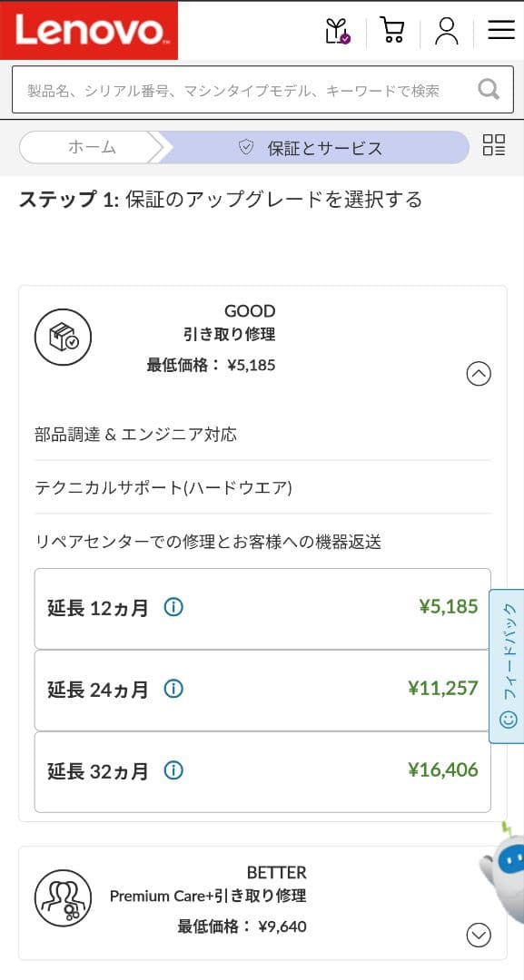Open info tooltip for 延長 24ヵ月
The image size is (524, 980).
[173, 690]
